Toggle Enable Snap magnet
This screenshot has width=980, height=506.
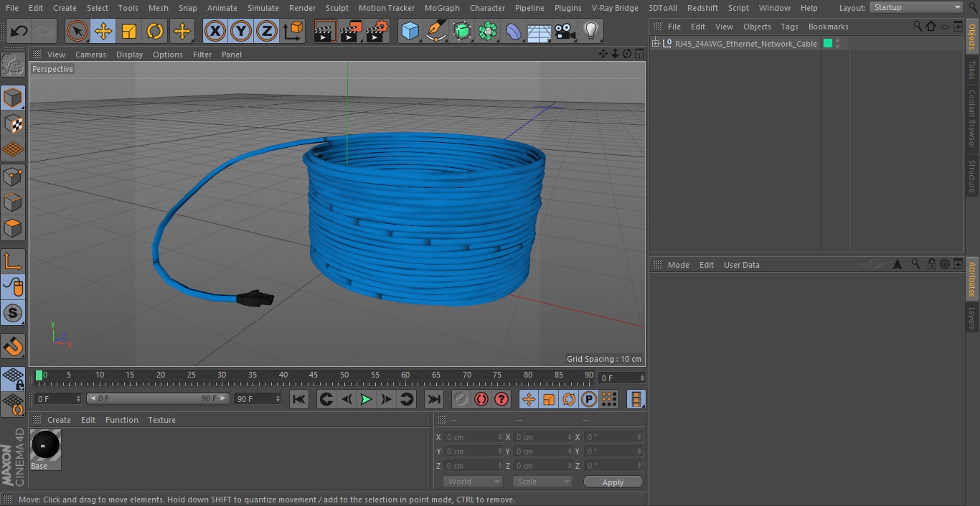[13, 346]
